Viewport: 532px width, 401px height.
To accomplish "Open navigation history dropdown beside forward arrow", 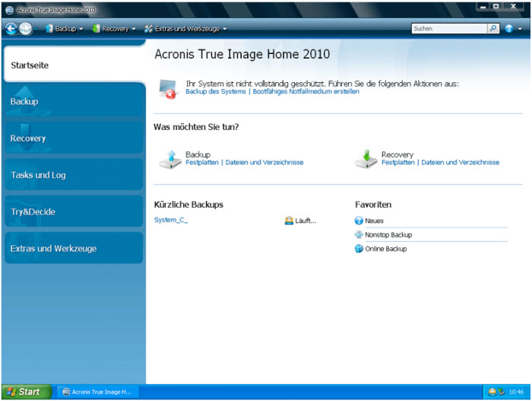I will pyautogui.click(x=36, y=29).
